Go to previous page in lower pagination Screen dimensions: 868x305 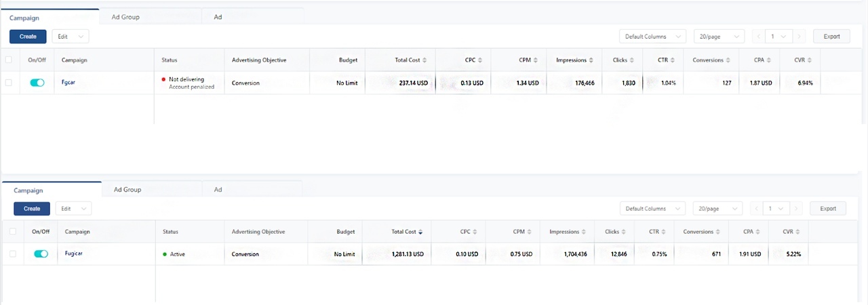pyautogui.click(x=757, y=209)
